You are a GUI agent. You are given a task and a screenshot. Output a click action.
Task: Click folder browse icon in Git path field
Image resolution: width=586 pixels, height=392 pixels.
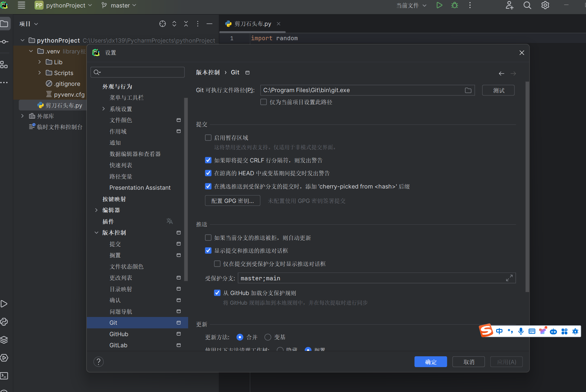(468, 90)
